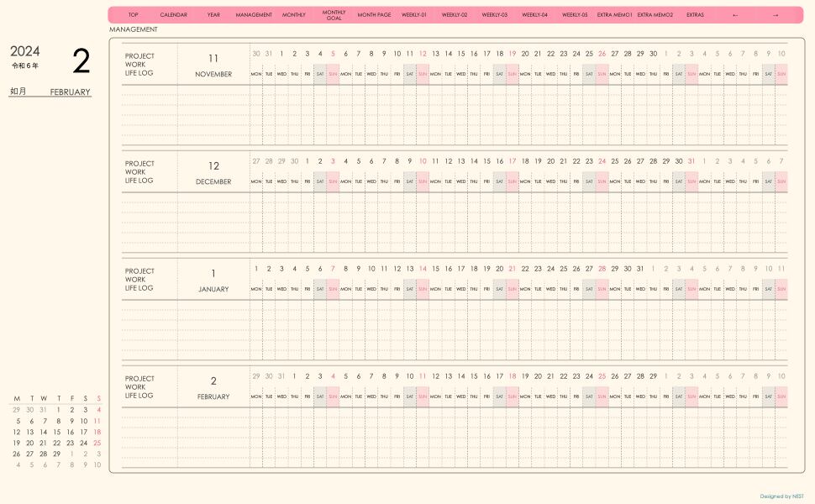Viewport: 815px width, 504px height.
Task: Select 22 in the mini calendar
Action: [x=56, y=443]
